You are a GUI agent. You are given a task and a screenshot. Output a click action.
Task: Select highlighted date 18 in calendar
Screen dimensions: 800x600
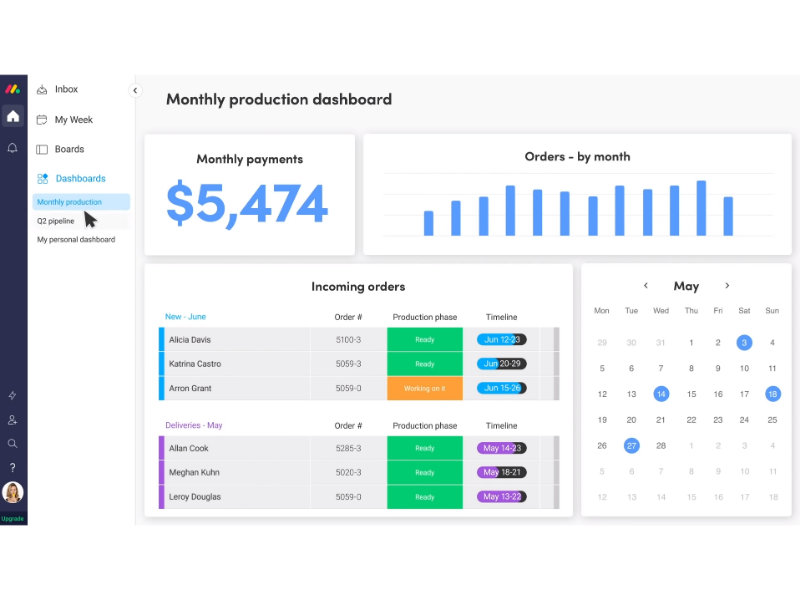pos(772,394)
